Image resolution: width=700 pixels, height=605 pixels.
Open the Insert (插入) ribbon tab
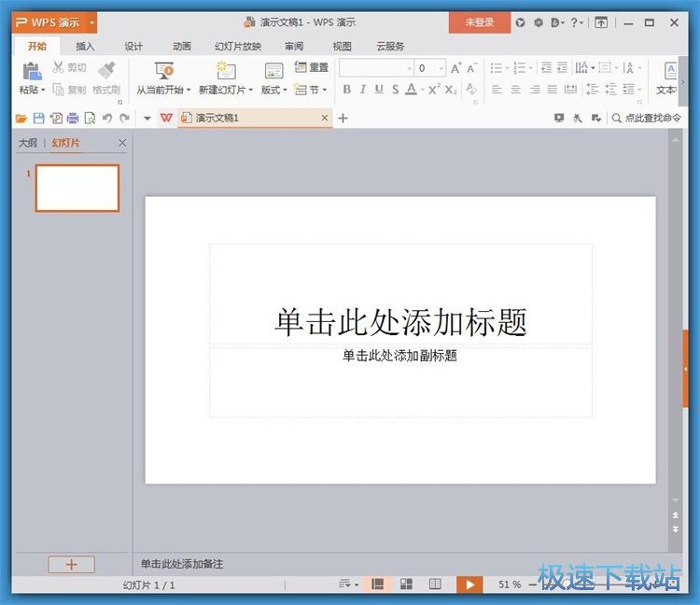tap(85, 46)
